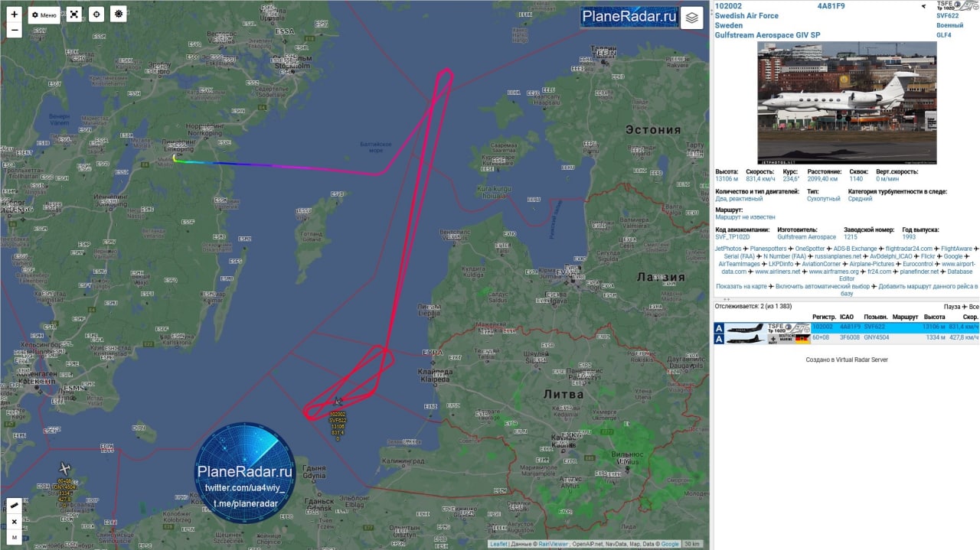Clear measurements with the X tool

(x=15, y=522)
